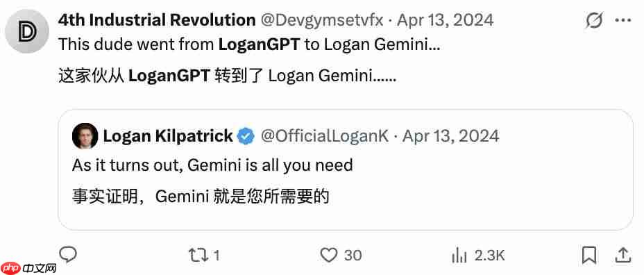Repost this tweet using the retweet arrows
Viewport: 644px width, 275px height.
coord(197,256)
